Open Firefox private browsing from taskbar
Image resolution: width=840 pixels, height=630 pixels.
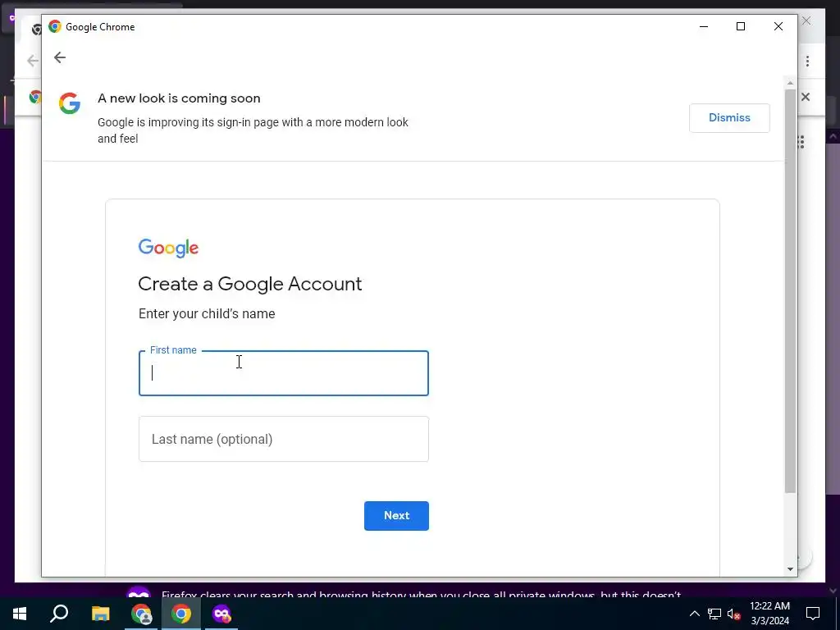(221, 614)
